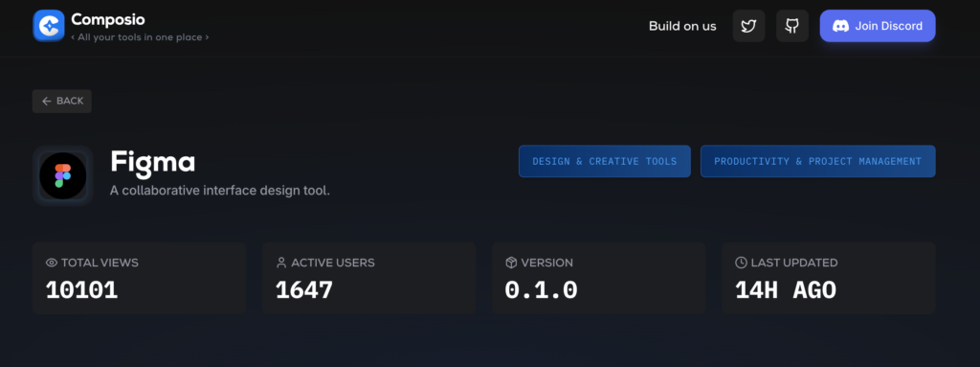Click the clock icon beside Last Updated
Viewport: 980px width, 367px height.
pos(742,263)
